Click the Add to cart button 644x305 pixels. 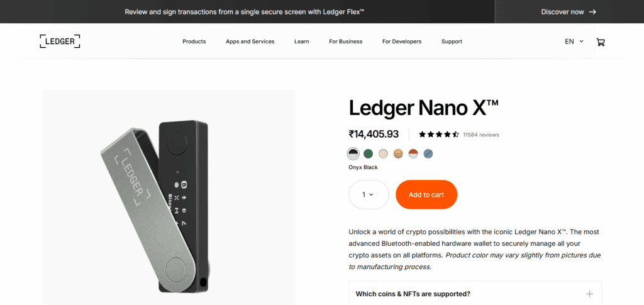(426, 195)
